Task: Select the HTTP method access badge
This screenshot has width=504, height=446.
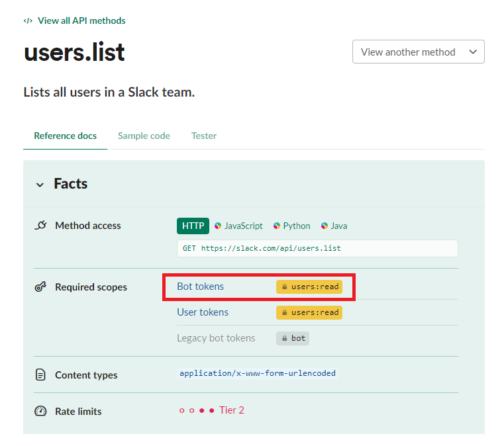Action: click(193, 226)
